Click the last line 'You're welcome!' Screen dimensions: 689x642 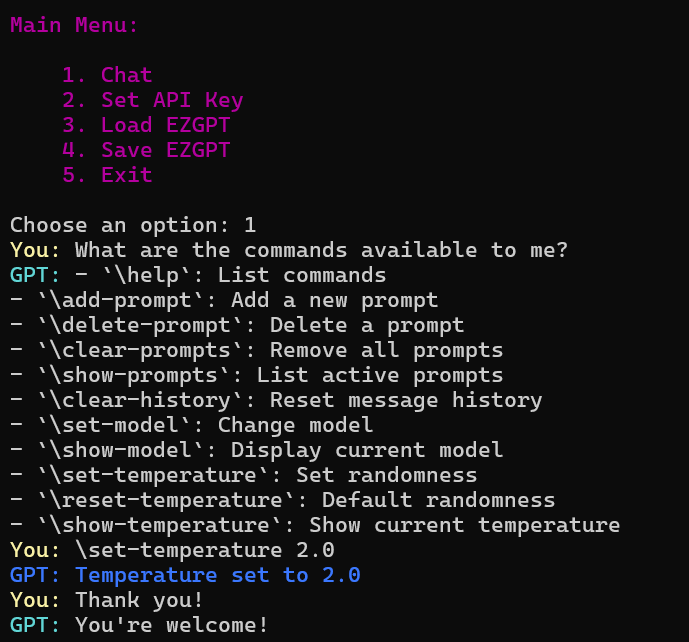point(171,625)
